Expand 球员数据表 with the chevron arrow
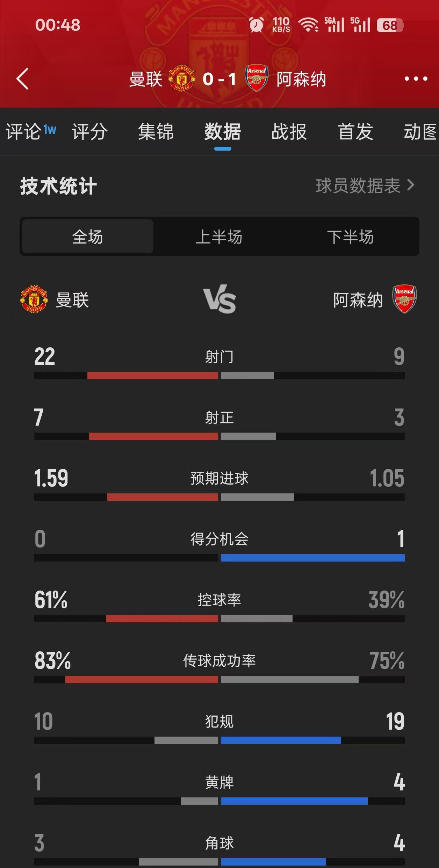This screenshot has width=439, height=868. tap(411, 185)
